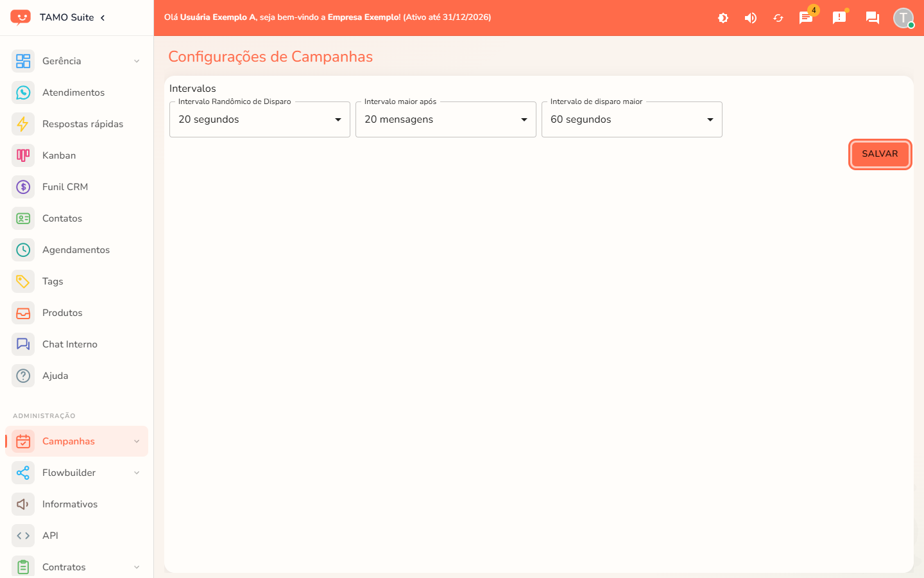924x578 pixels.
Task: Click the Ajuda question mark icon
Action: pos(23,376)
